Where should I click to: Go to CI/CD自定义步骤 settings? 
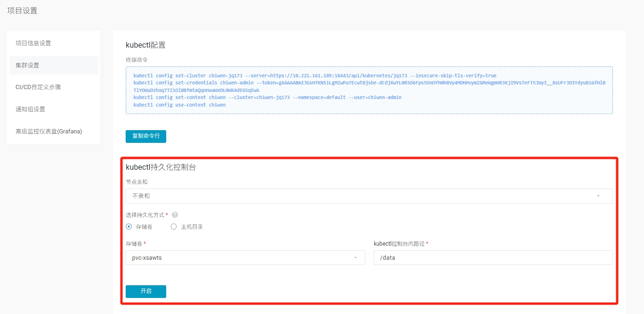tap(38, 87)
